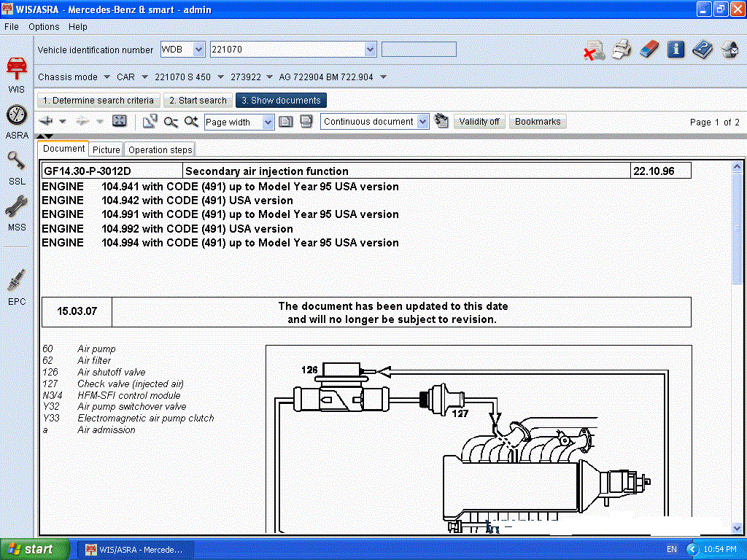Open the Continuous document dropdown
This screenshot has height=560, width=747.
coord(422,122)
